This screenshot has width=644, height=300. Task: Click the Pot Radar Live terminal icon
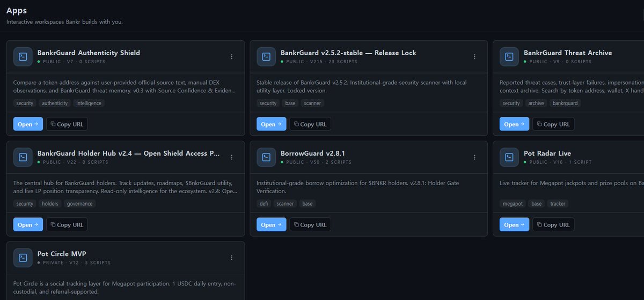(509, 157)
